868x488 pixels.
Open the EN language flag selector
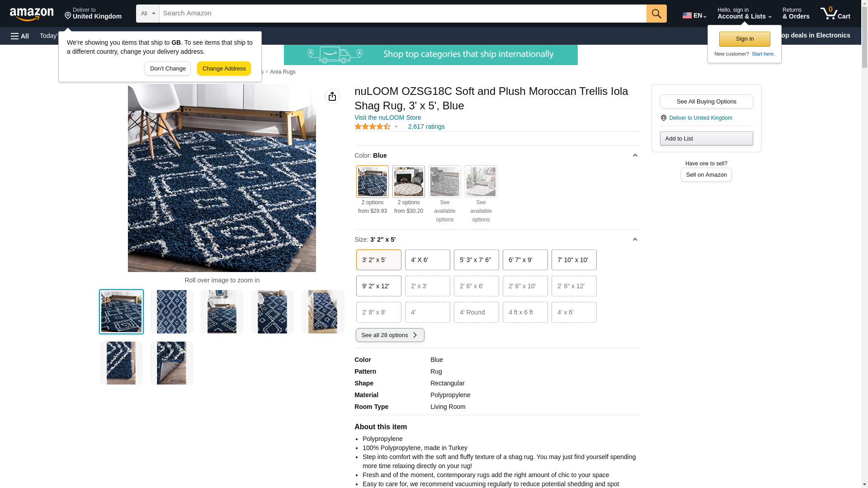(x=694, y=15)
